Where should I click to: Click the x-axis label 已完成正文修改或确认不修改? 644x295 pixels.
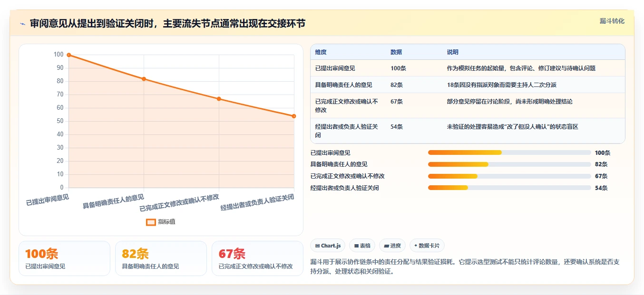click(x=179, y=203)
